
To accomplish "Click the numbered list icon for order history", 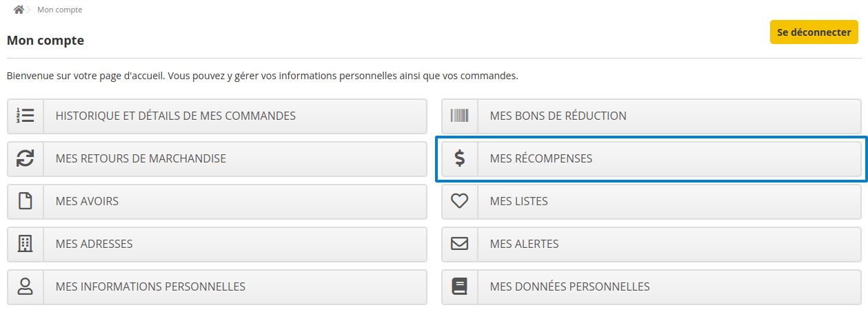I will click(x=26, y=116).
